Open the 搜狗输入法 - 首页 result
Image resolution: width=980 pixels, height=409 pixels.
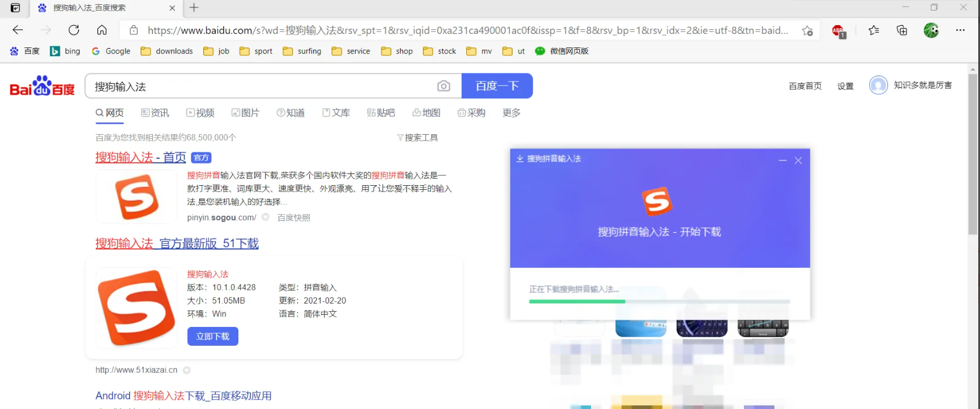pos(141,157)
